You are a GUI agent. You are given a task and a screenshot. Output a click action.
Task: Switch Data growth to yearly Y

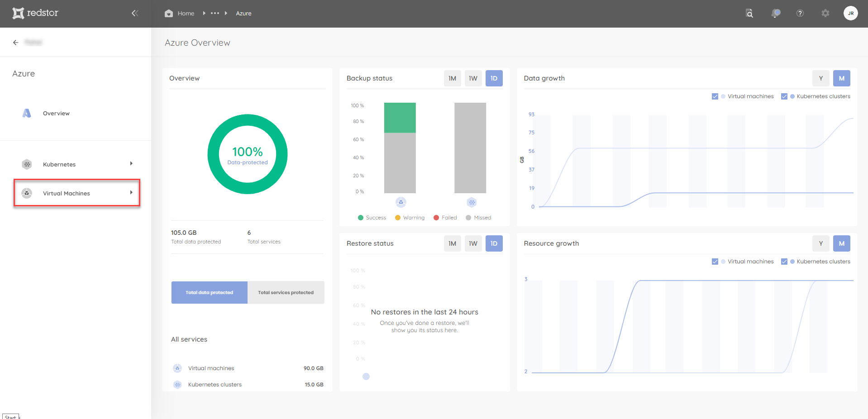(821, 78)
